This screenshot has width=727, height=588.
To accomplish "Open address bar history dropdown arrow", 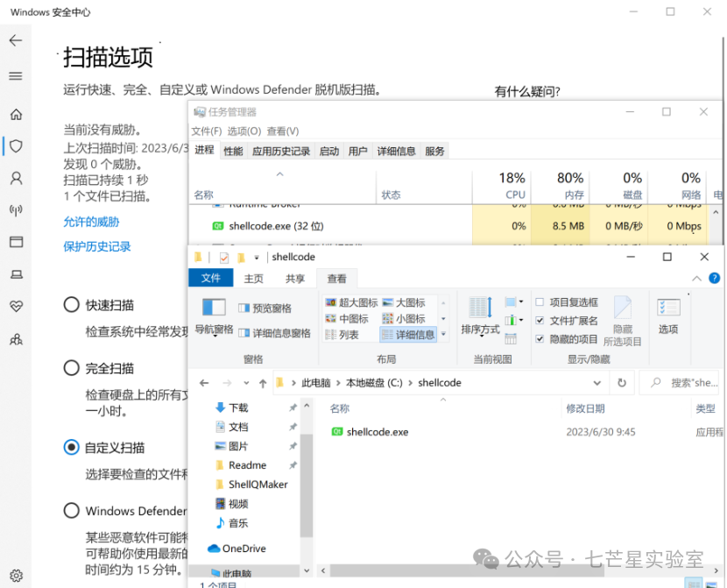I will pos(597,383).
